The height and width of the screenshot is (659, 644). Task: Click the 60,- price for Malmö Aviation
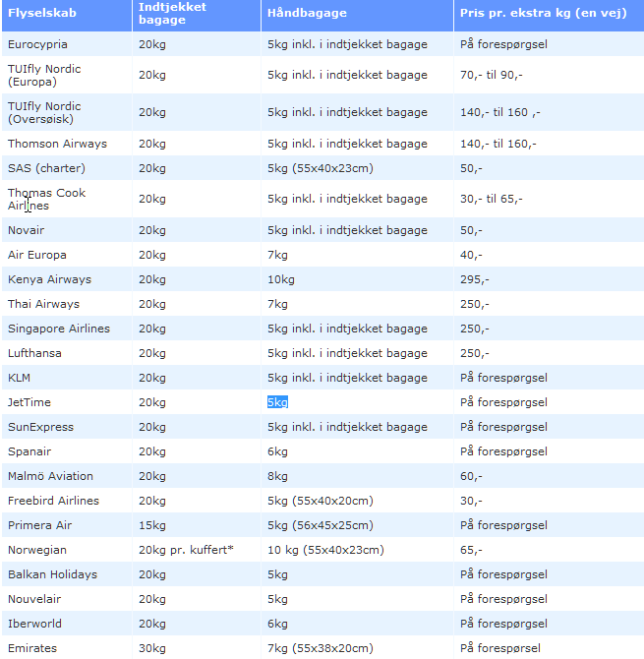pyautogui.click(x=471, y=476)
